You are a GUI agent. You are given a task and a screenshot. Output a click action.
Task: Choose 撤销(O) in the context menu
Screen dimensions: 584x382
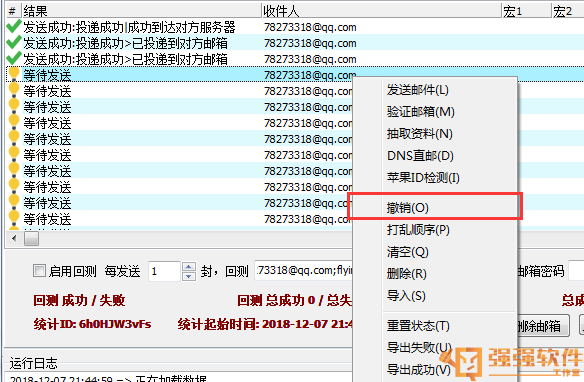(407, 207)
